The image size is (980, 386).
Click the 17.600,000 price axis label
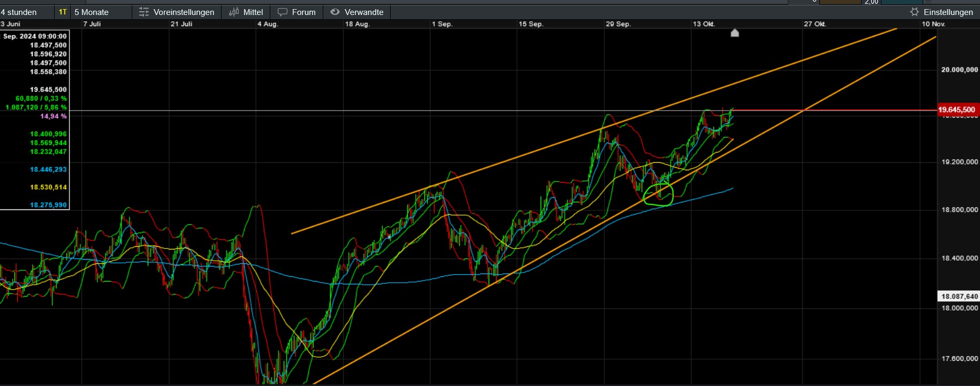pyautogui.click(x=959, y=359)
